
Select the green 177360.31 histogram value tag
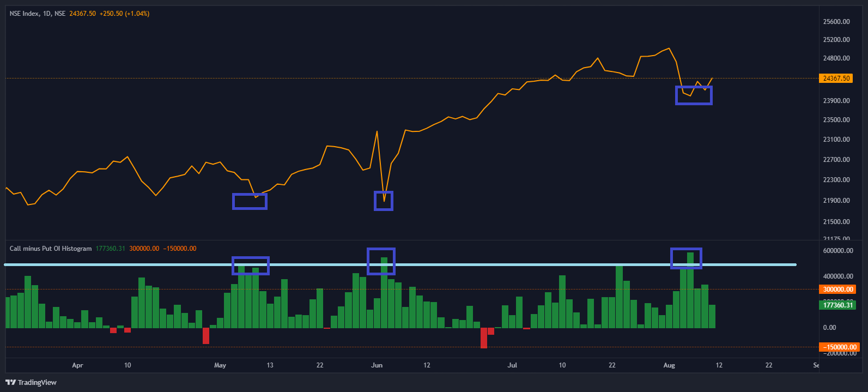[837, 305]
